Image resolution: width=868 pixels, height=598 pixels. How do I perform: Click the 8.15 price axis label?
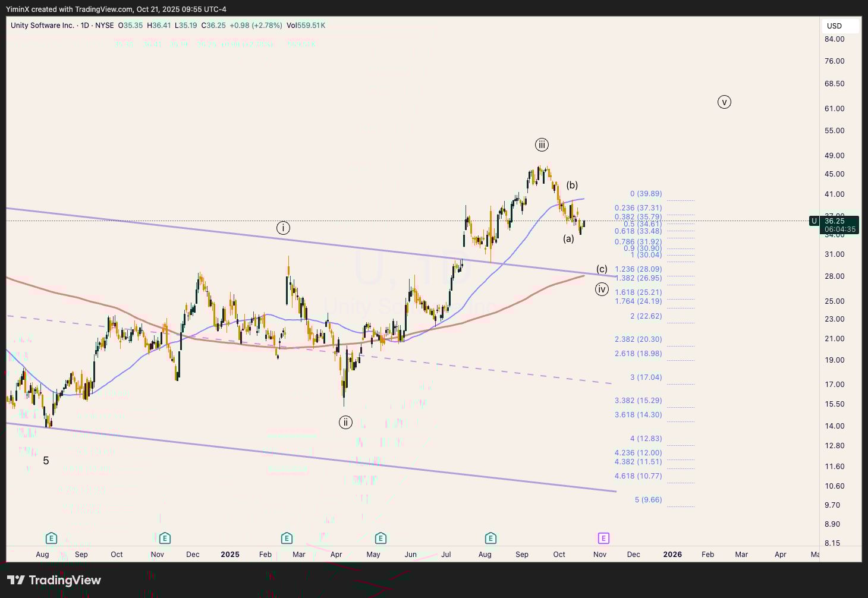pyautogui.click(x=832, y=543)
